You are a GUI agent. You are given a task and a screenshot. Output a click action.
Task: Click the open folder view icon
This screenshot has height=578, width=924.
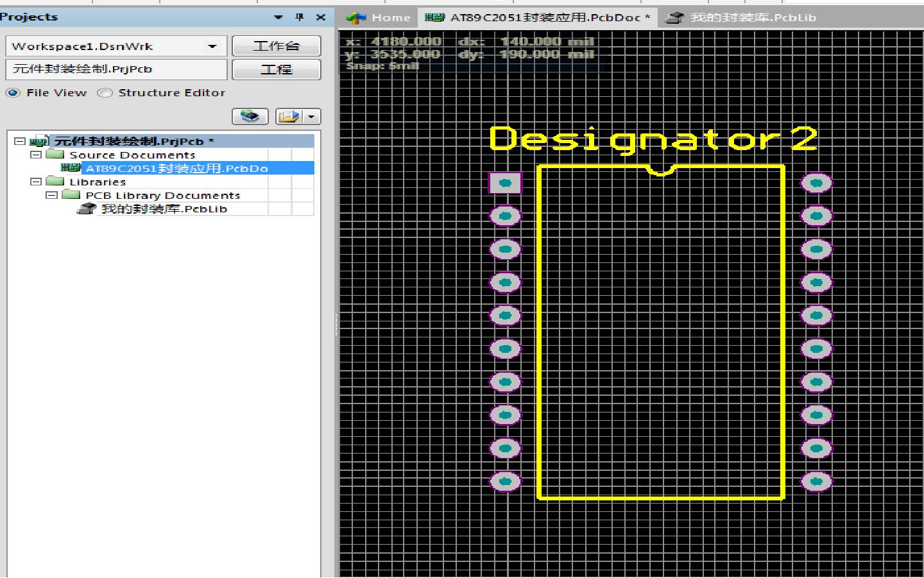(289, 116)
